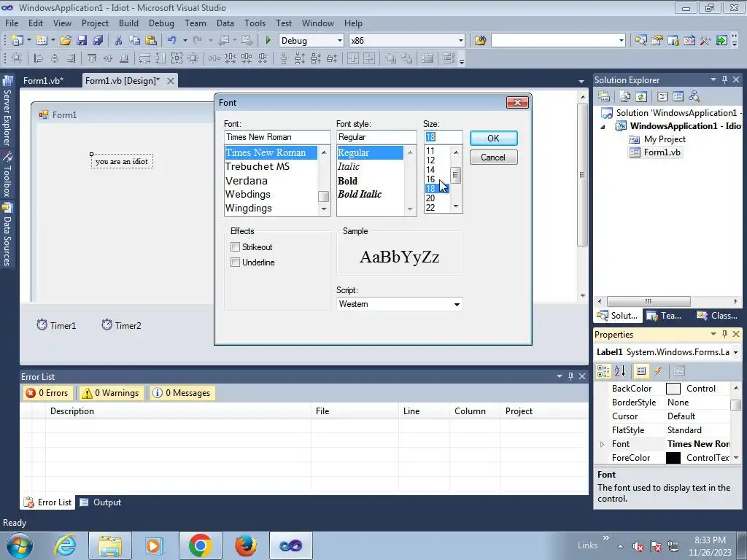Open the Toolbox wrench icon in toolbar
The height and width of the screenshot is (560, 747).
click(705, 41)
